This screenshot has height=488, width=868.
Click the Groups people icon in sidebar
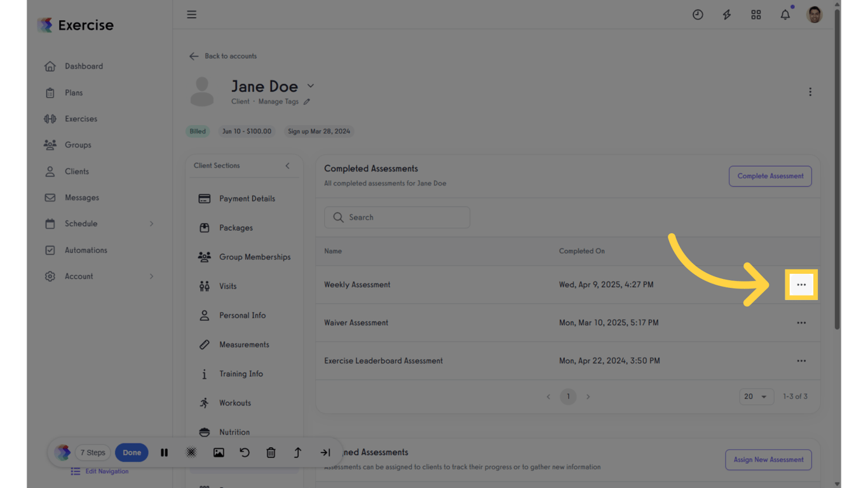click(50, 144)
